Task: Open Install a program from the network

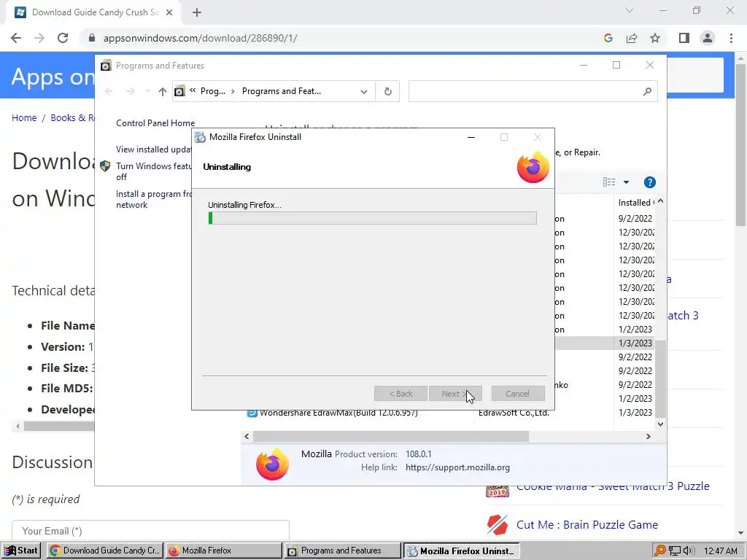Action: tap(153, 199)
